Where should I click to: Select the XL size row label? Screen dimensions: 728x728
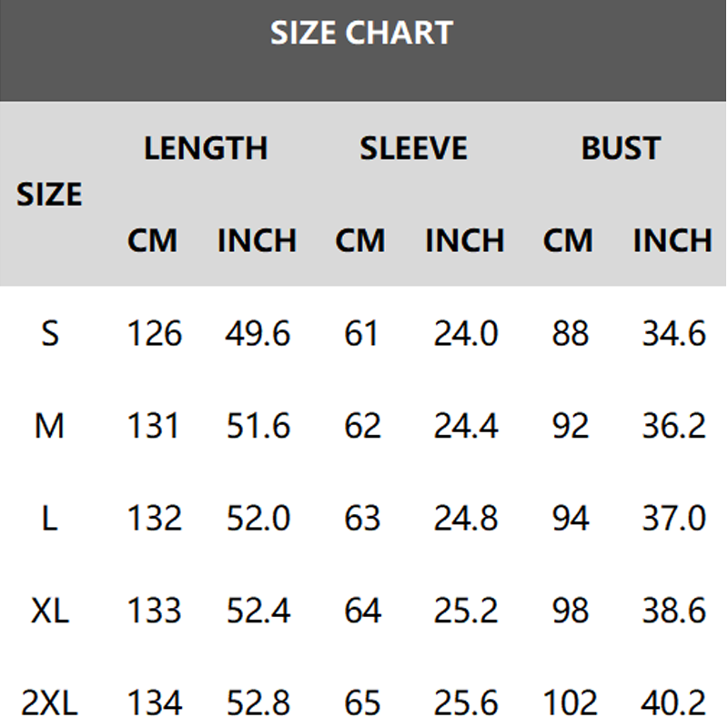pos(50,611)
